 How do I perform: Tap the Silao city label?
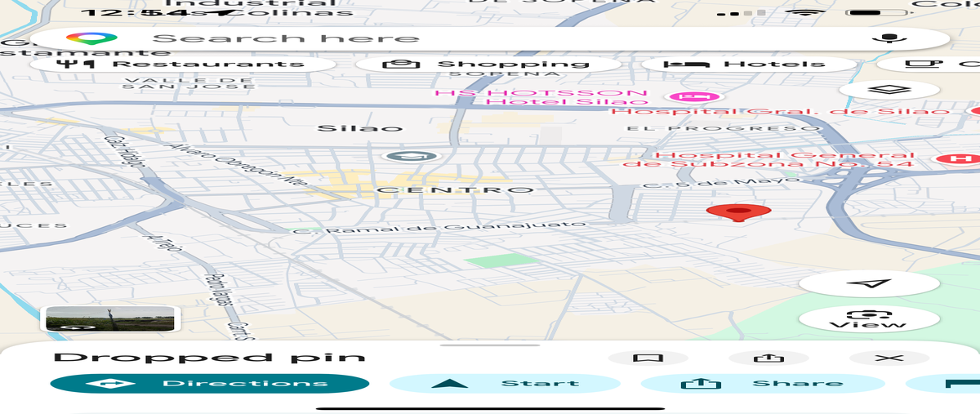coord(359,128)
